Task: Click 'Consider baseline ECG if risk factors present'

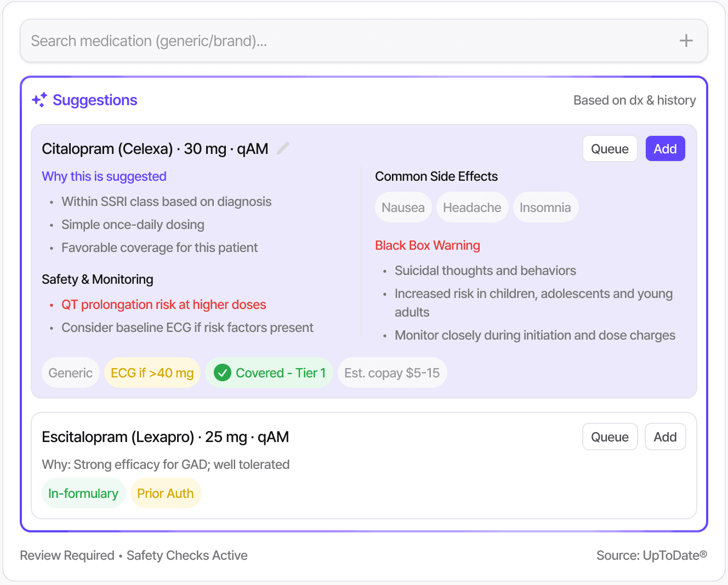Action: coord(187,328)
